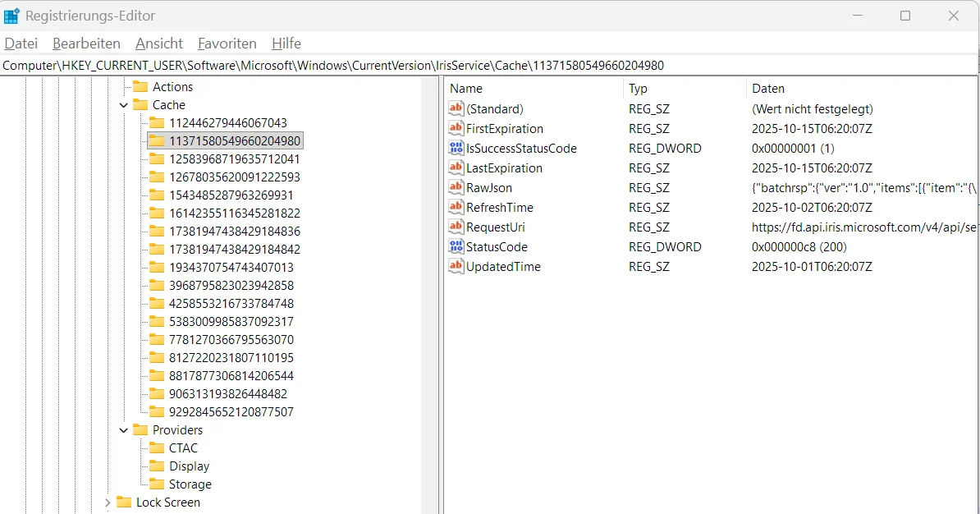Click the data 0x00000001 (1)
The image size is (980, 514).
tap(793, 148)
